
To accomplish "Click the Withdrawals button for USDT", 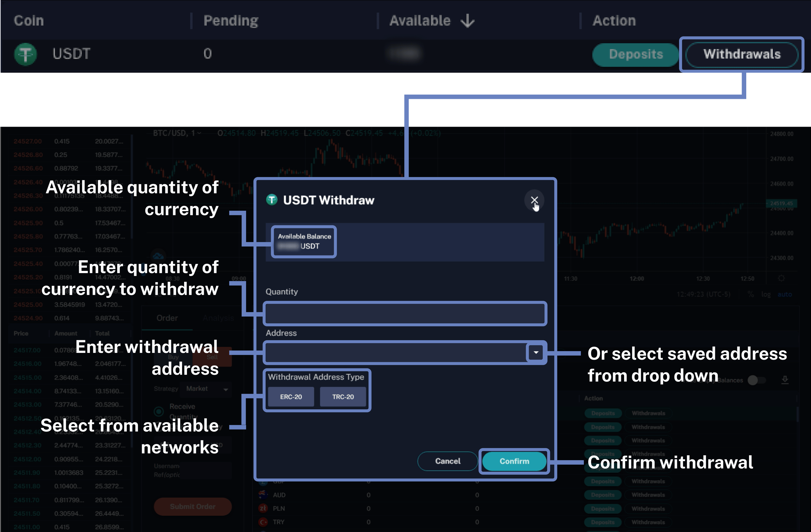I will 742,54.
